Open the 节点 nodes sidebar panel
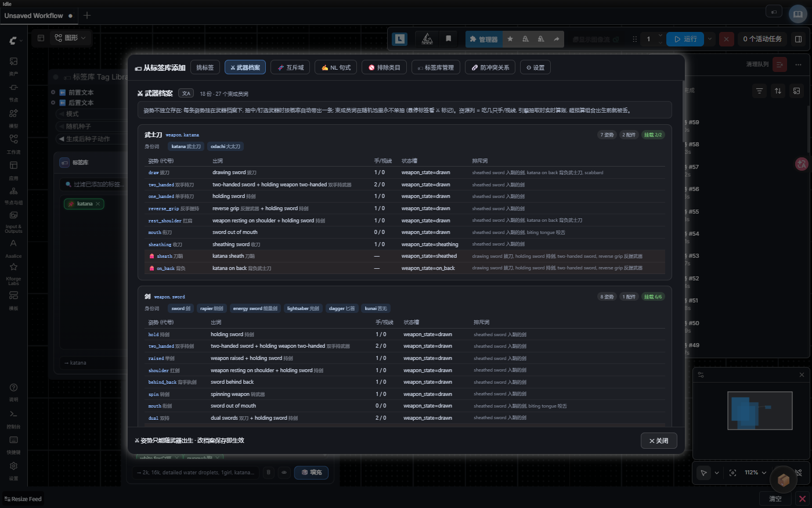Image resolution: width=812 pixels, height=508 pixels. pos(13,91)
